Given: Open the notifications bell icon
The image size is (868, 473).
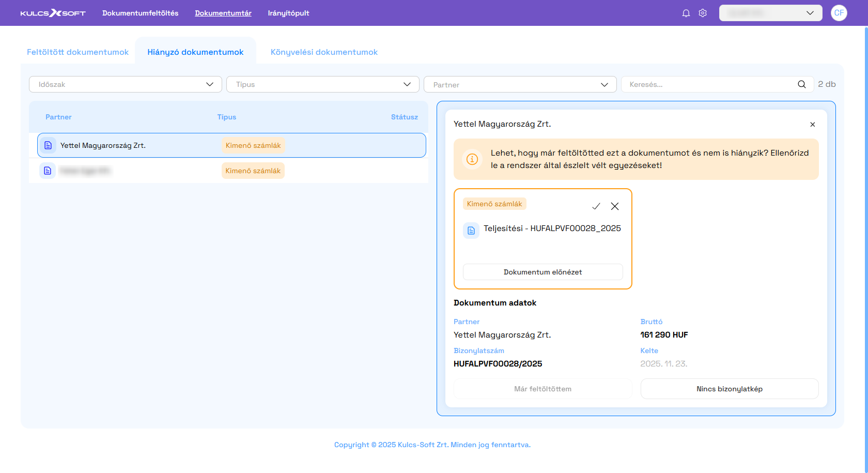Looking at the screenshot, I should 686,13.
